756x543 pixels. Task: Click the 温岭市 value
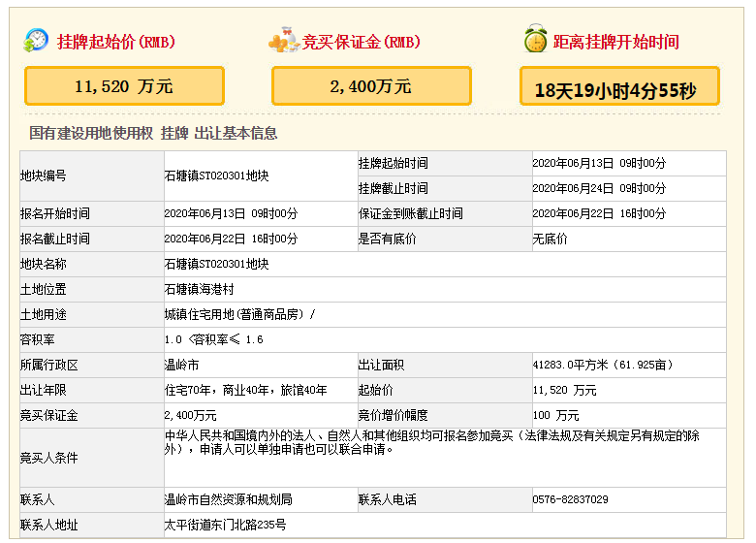click(x=182, y=365)
